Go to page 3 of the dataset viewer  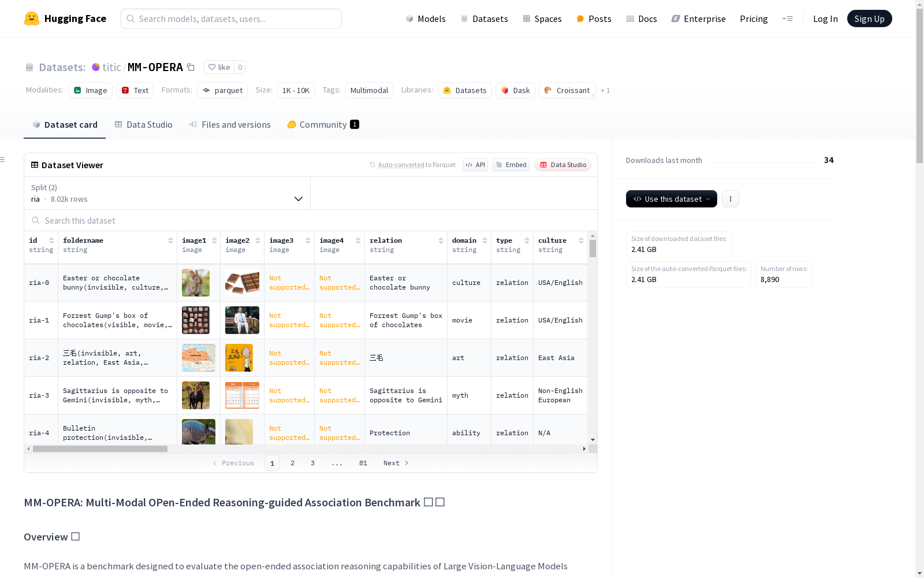313,463
